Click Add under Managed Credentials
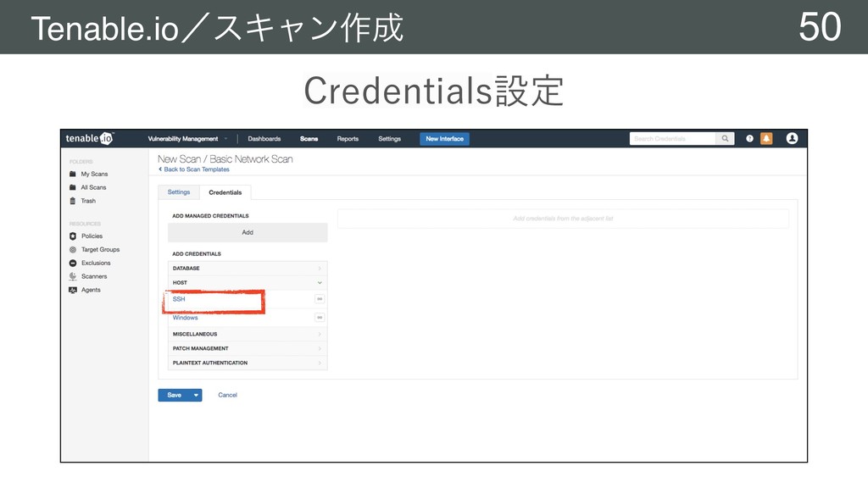The width and height of the screenshot is (868, 488). tap(248, 232)
